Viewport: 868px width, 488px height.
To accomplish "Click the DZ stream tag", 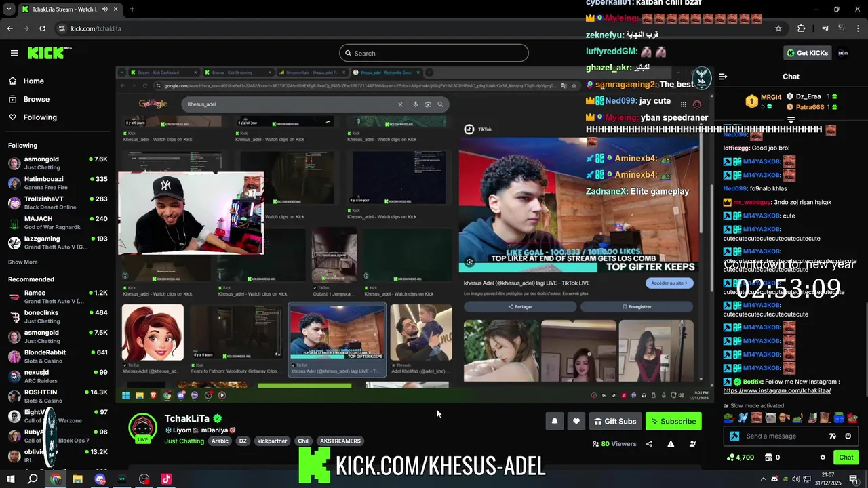I will (243, 441).
